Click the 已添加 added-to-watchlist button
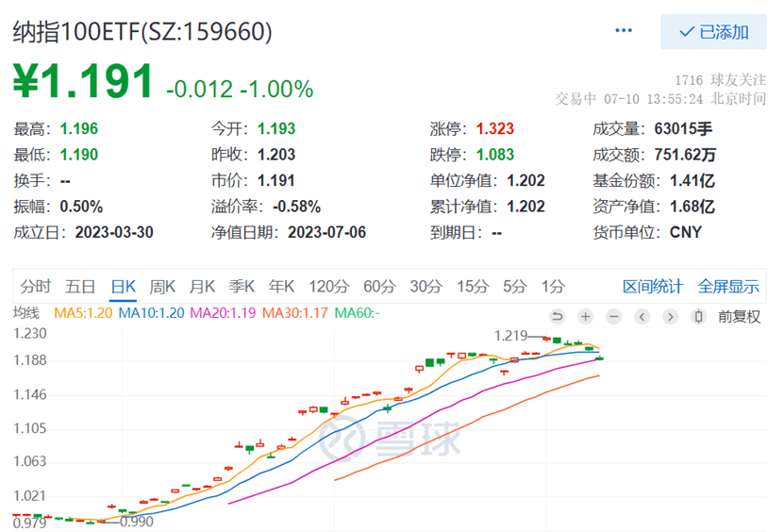Viewport: 784px width, 532px height. click(713, 32)
